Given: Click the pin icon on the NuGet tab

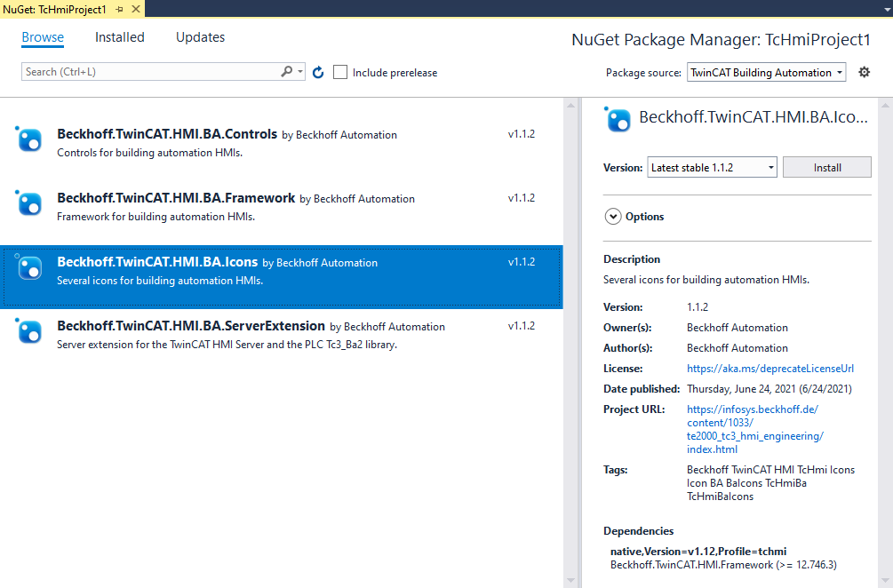Looking at the screenshot, I should tap(119, 8).
